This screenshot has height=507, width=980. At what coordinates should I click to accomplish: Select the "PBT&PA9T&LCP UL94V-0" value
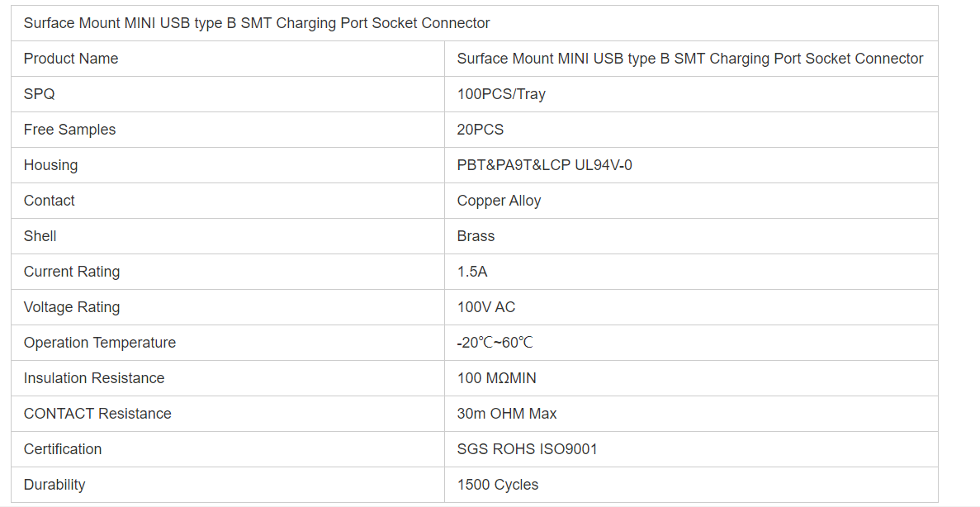pos(545,165)
